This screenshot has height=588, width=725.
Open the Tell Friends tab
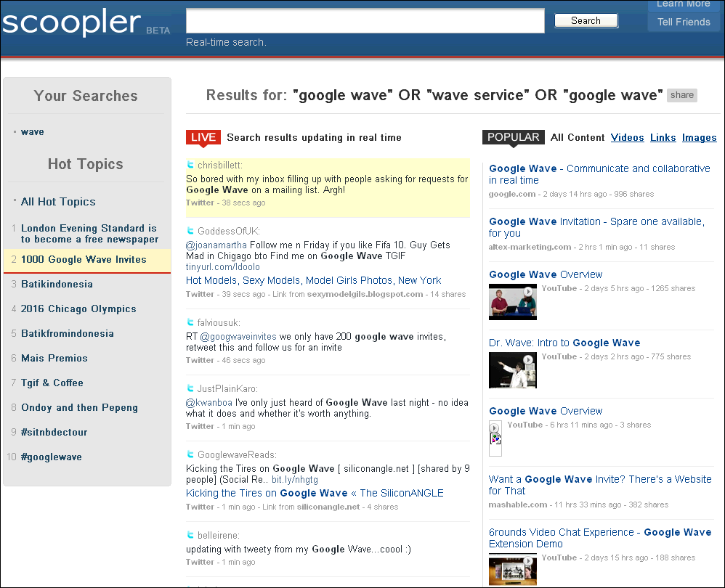[x=684, y=22]
